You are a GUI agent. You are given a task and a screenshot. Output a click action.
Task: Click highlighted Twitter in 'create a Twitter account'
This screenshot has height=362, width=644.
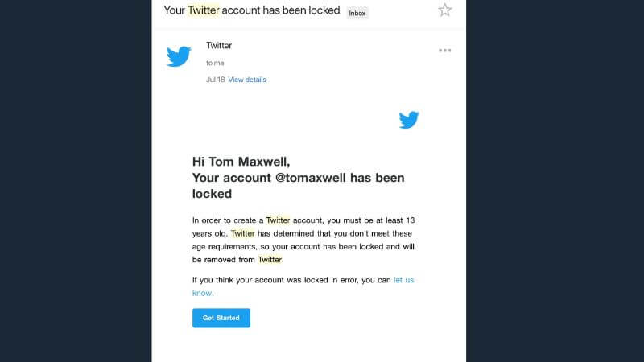click(x=278, y=220)
